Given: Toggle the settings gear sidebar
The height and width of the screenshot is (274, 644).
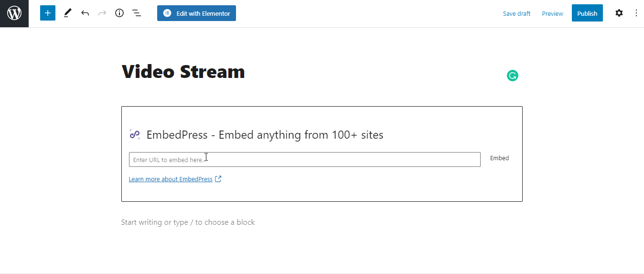Looking at the screenshot, I should coord(619,13).
